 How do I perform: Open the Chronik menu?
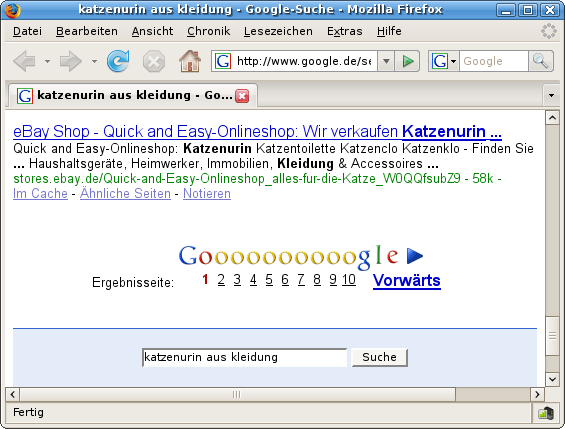tap(208, 31)
